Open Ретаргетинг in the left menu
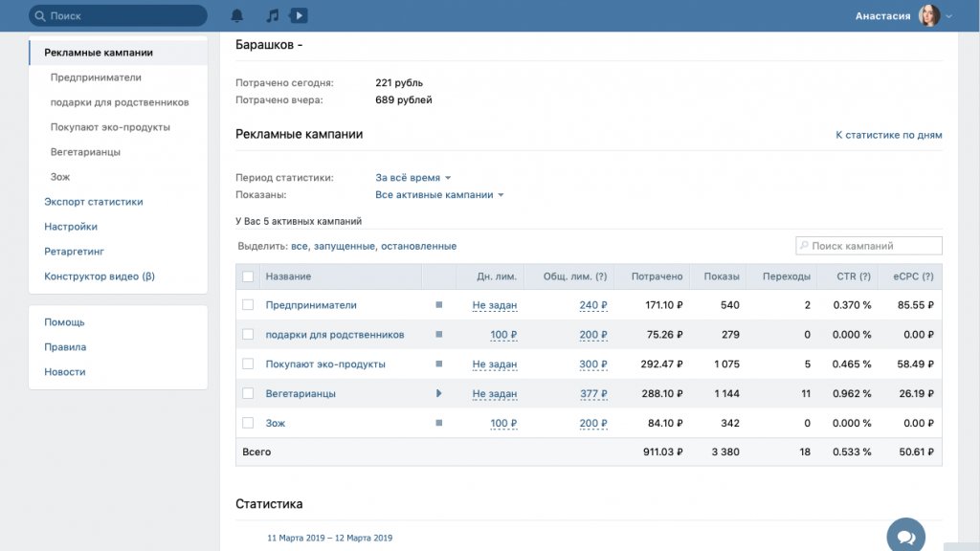The width and height of the screenshot is (980, 551). pos(74,252)
